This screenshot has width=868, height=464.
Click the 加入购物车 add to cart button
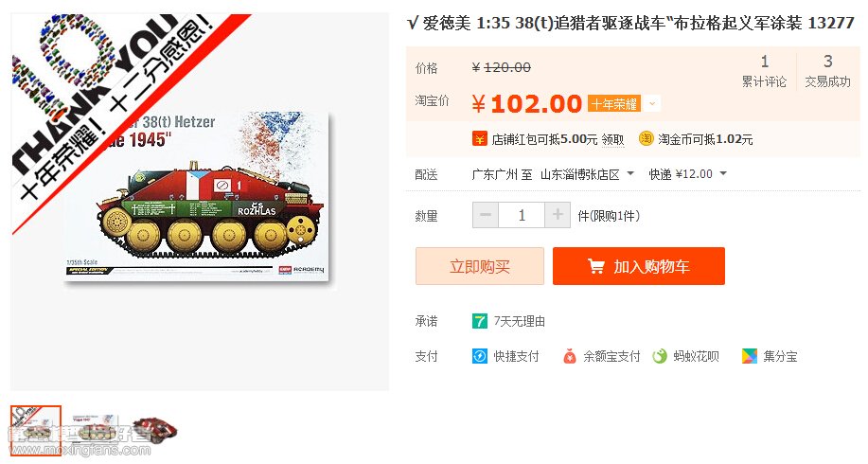[x=639, y=266]
